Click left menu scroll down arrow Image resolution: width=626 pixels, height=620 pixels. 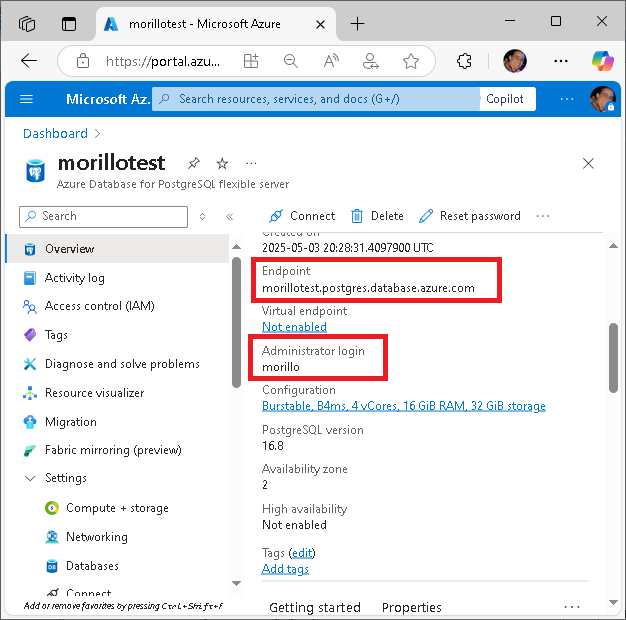pyautogui.click(x=236, y=583)
